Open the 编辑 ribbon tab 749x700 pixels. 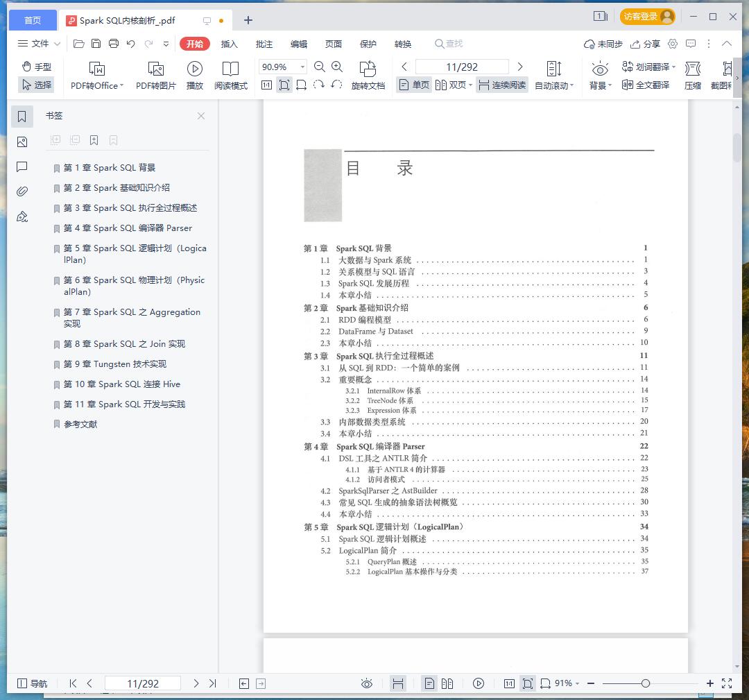(298, 44)
